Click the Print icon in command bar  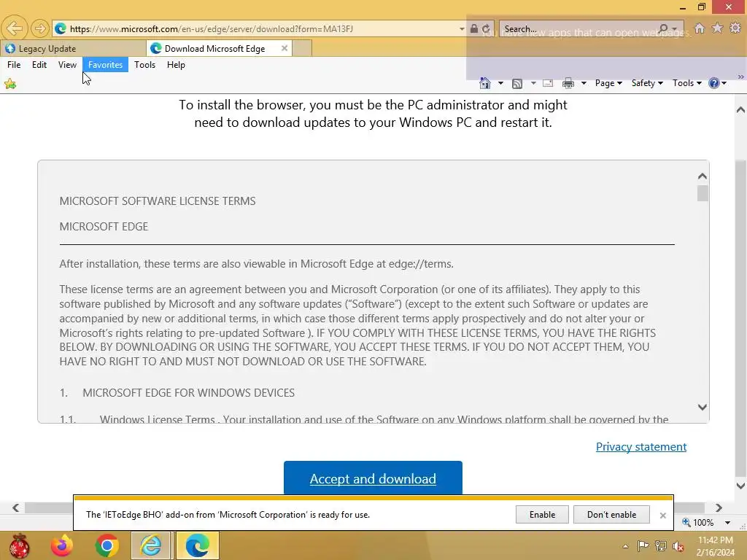click(568, 83)
